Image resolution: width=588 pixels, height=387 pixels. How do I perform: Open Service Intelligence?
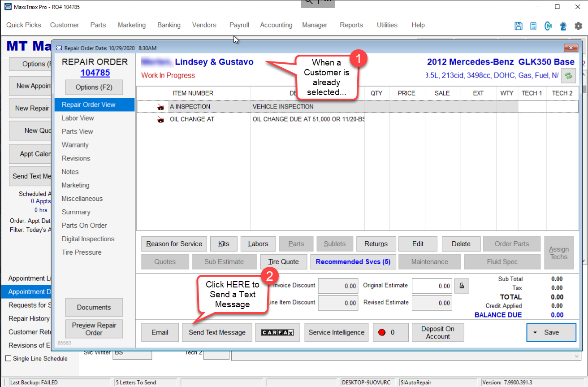337,333
